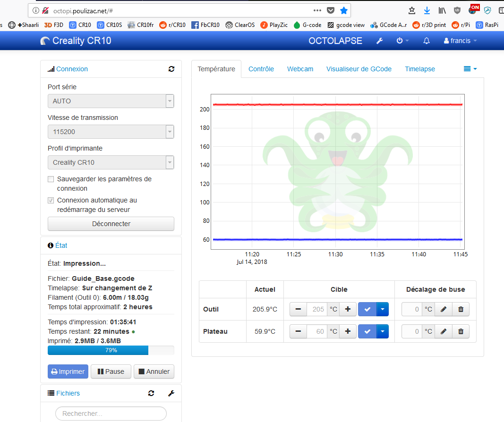This screenshot has height=422, width=504.
Task: Collapse the Fichiers panel header
Action: (68, 393)
